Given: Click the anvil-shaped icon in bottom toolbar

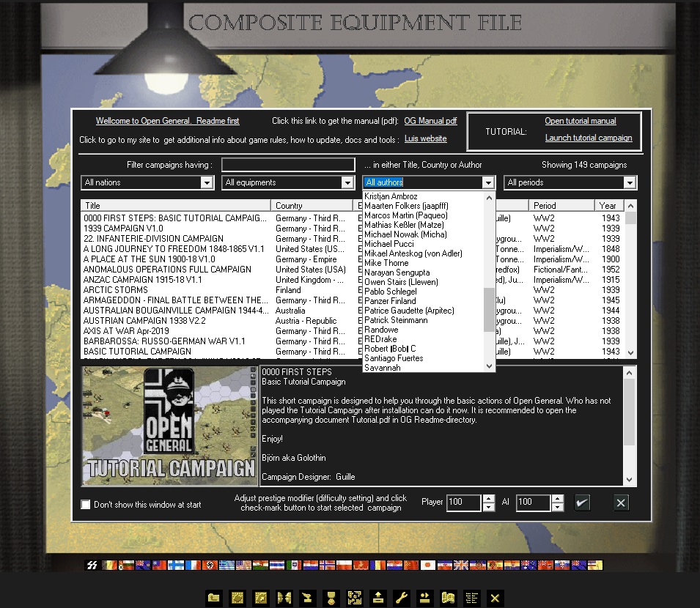Looking at the screenshot, I should pos(308,598).
